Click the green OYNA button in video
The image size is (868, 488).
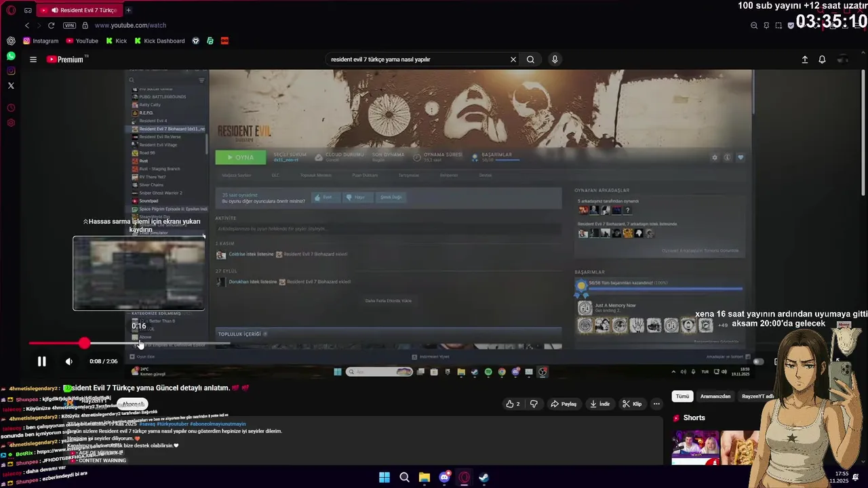click(x=241, y=157)
